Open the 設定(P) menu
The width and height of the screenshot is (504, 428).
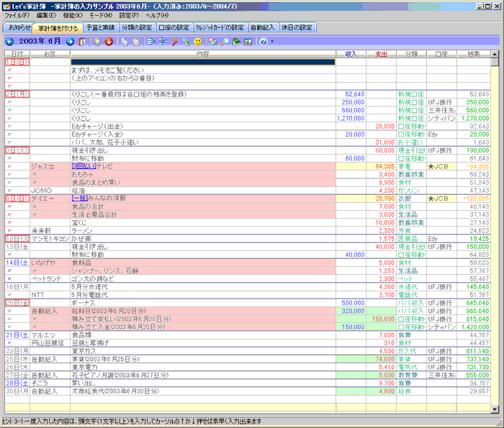tap(129, 15)
